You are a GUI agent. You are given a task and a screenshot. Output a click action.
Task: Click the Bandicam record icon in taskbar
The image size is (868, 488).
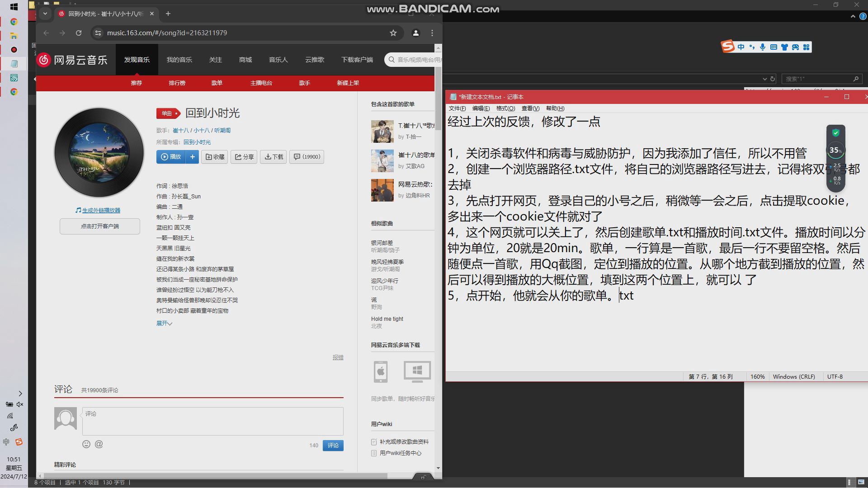coord(14,50)
